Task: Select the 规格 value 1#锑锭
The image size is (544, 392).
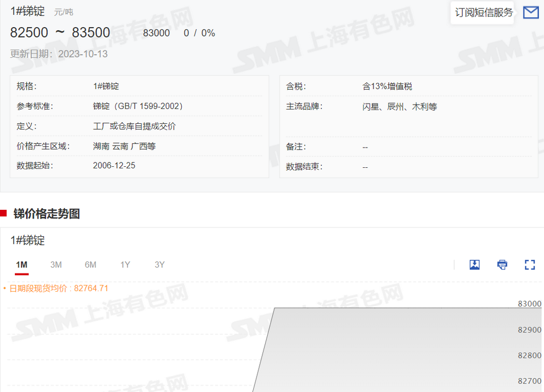Action: pyautogui.click(x=106, y=86)
